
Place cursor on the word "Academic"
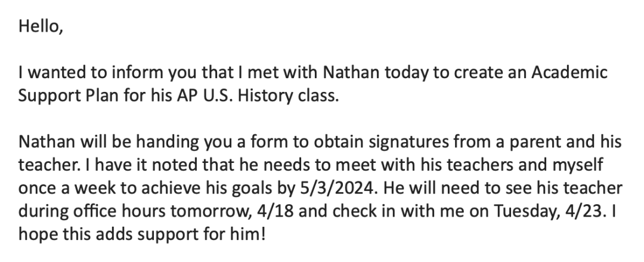[x=569, y=72]
